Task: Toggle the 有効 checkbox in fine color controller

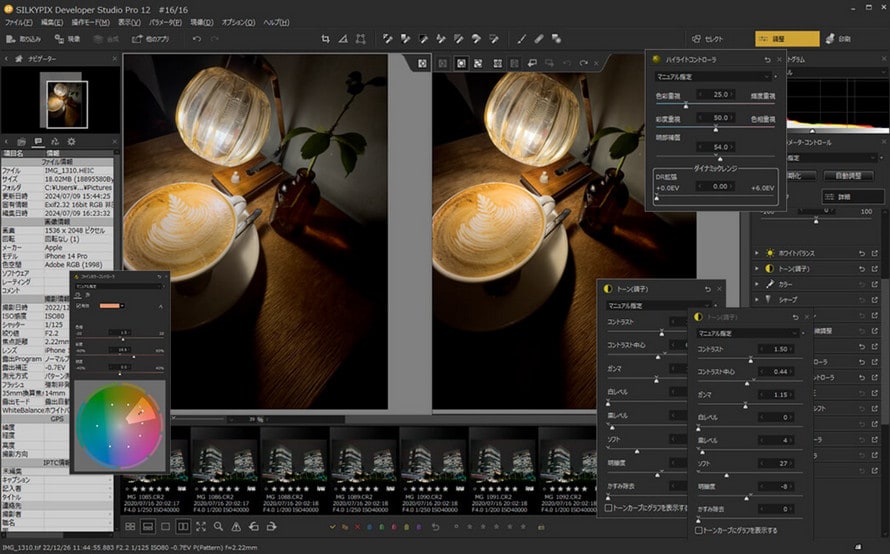Action: [79, 305]
